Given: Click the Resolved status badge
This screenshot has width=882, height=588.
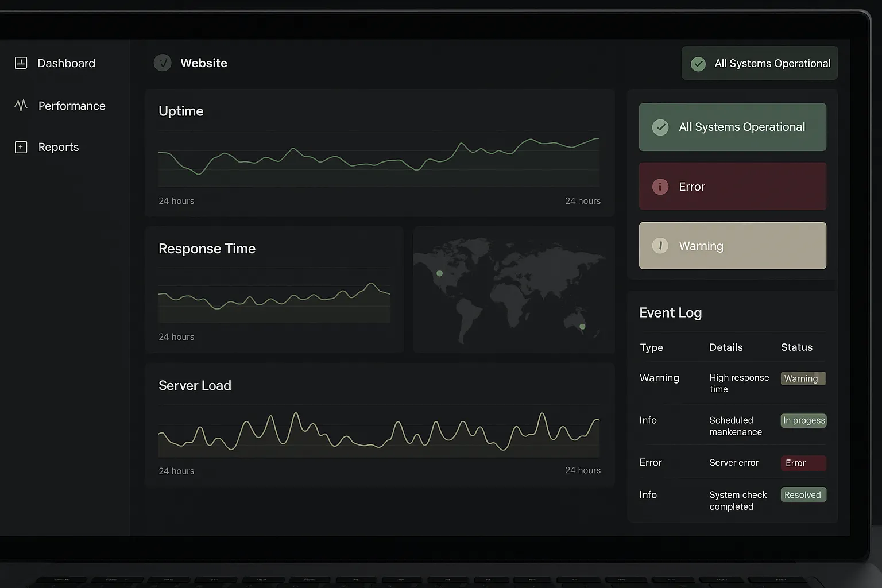Looking at the screenshot, I should tap(803, 494).
